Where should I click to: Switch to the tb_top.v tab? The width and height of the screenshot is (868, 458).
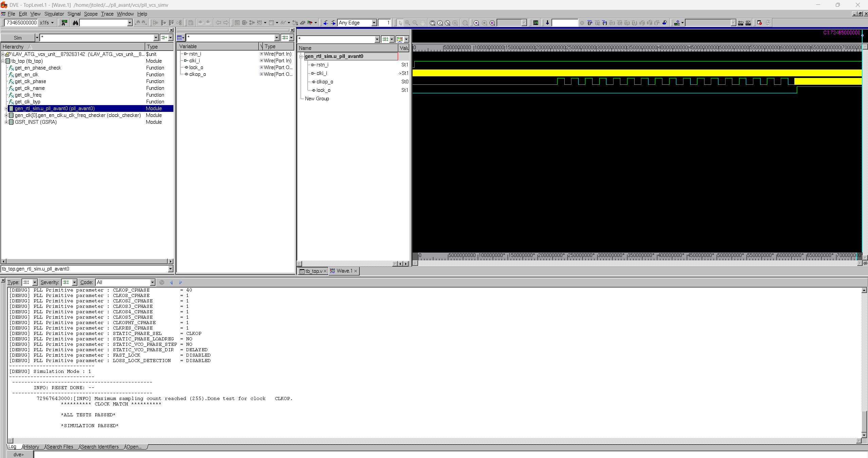[x=313, y=271]
